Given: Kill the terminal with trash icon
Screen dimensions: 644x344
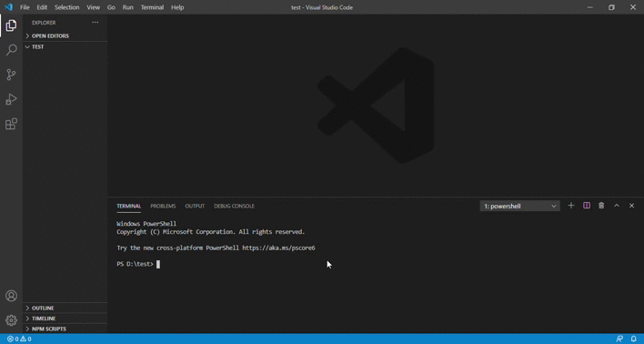Looking at the screenshot, I should click(x=601, y=206).
